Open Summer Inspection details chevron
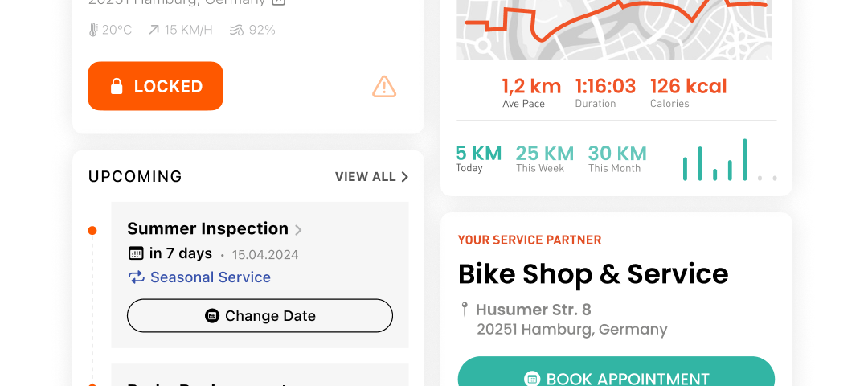This screenshot has height=386, width=868. 298,230
